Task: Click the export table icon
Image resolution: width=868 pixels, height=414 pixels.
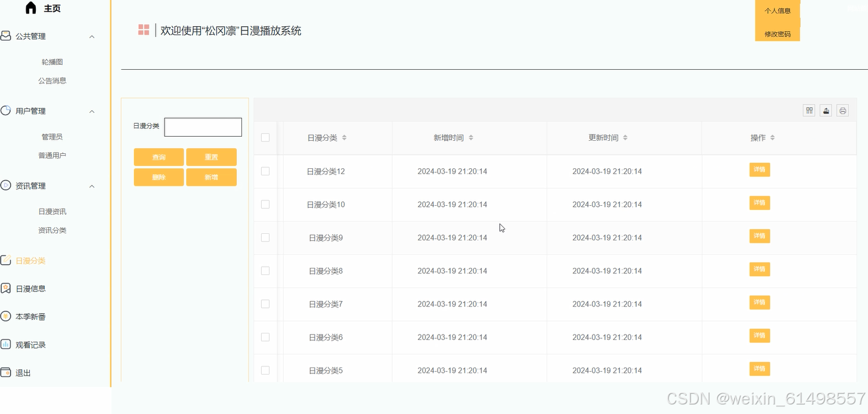Action: 826,110
